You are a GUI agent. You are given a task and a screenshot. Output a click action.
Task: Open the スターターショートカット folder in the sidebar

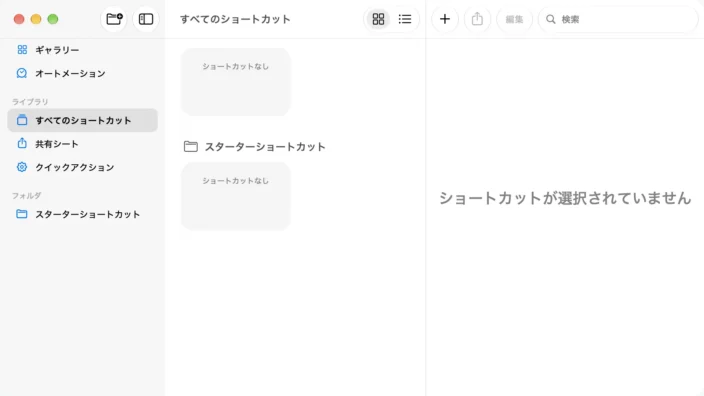[x=82, y=214]
